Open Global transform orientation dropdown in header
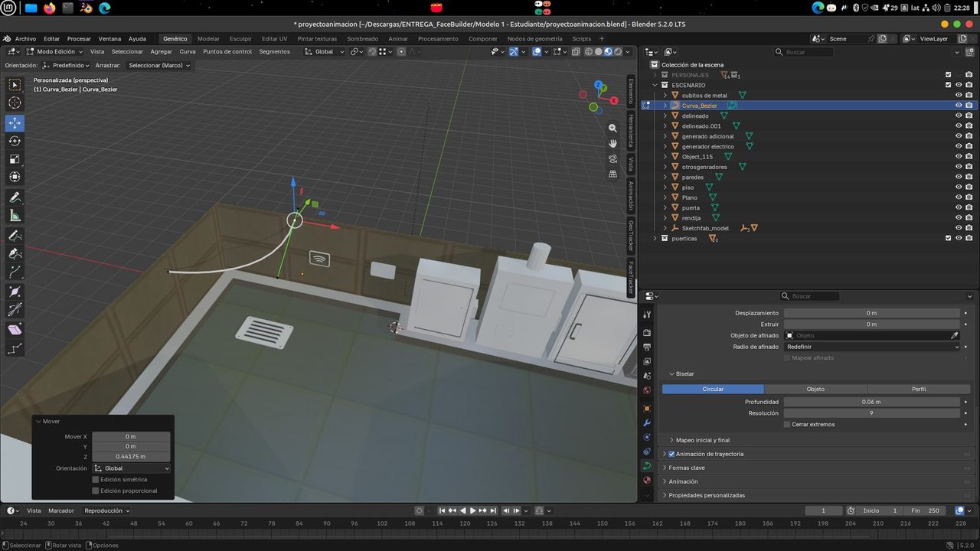 [325, 51]
